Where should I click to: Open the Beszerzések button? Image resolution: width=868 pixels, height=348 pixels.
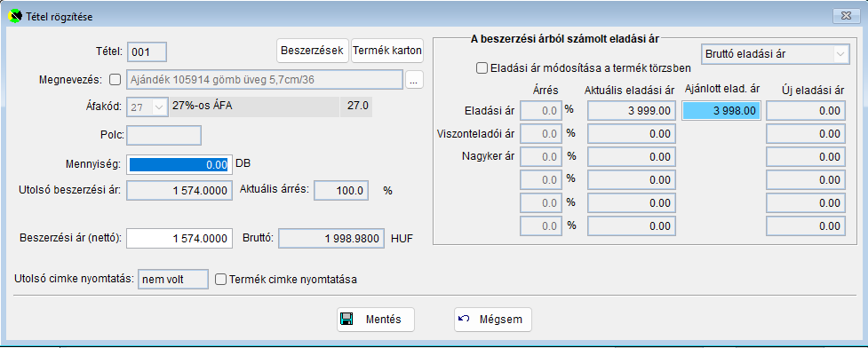[313, 51]
